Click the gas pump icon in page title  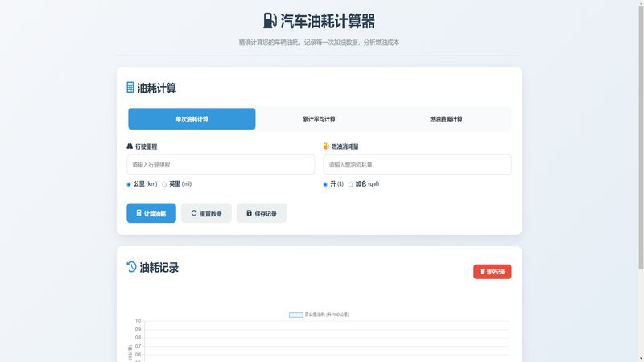(270, 21)
